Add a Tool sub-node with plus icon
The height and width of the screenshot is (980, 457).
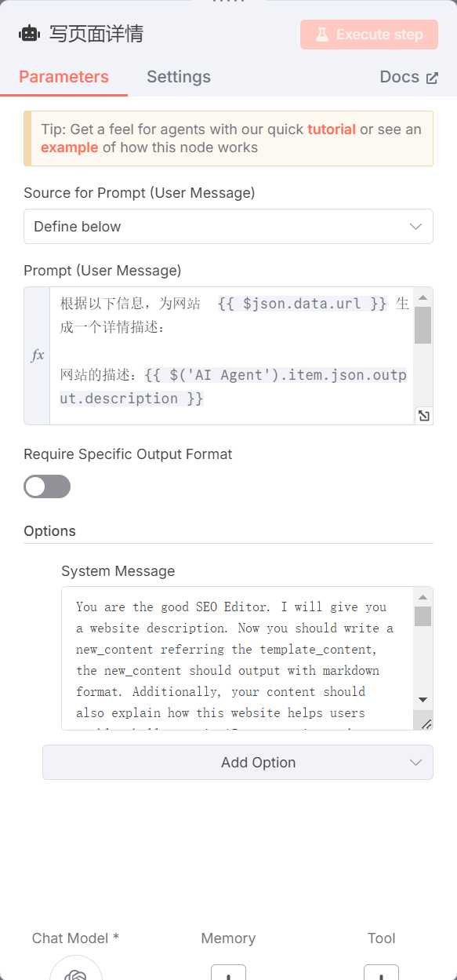pyautogui.click(x=382, y=973)
